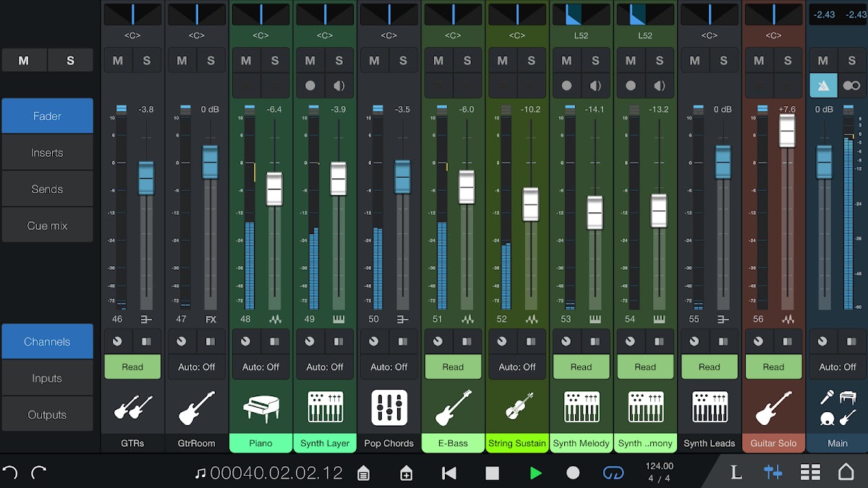Click the Piano channel grand piano icon
This screenshot has height=488, width=868.
(260, 407)
